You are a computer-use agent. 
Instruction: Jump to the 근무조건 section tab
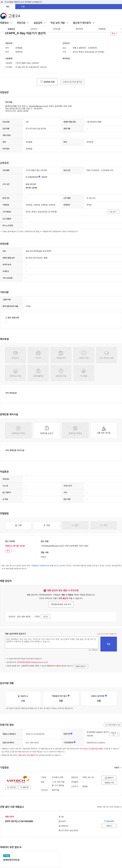34,29
